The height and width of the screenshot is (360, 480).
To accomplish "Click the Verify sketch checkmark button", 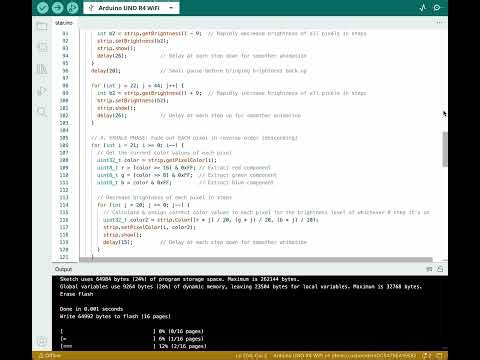I will tap(43, 7).
